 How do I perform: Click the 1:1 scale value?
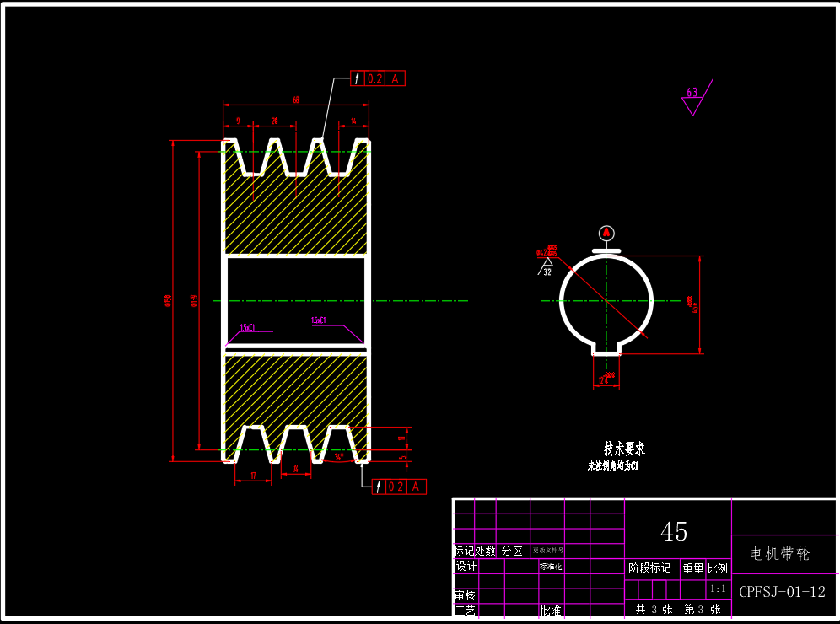[718, 589]
